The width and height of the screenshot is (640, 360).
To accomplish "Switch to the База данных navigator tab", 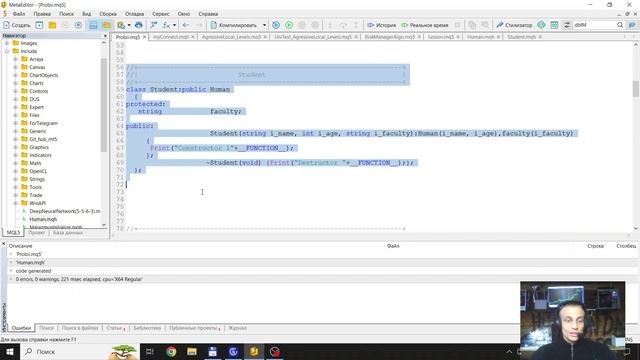I will 68,232.
